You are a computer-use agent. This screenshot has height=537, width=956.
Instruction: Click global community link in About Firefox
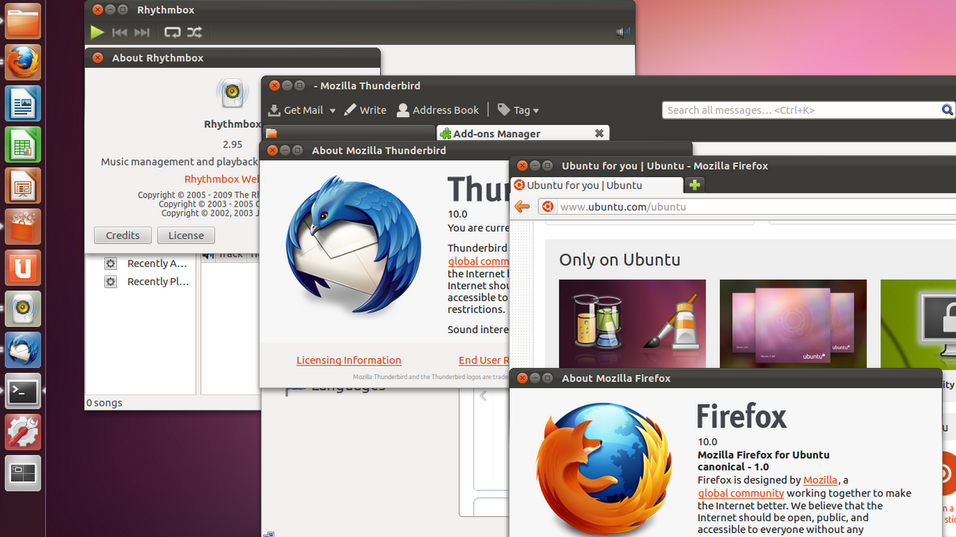coord(741,493)
